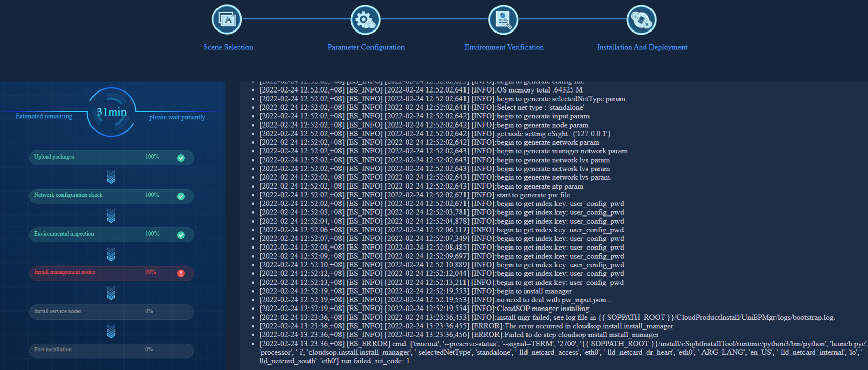Viewport: 868px width, 370px height.
Task: Click log line get node setting eSight
Action: tap(435, 134)
